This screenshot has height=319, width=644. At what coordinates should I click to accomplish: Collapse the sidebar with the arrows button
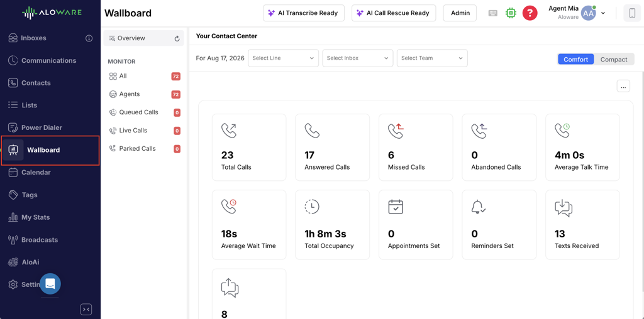tap(86, 309)
